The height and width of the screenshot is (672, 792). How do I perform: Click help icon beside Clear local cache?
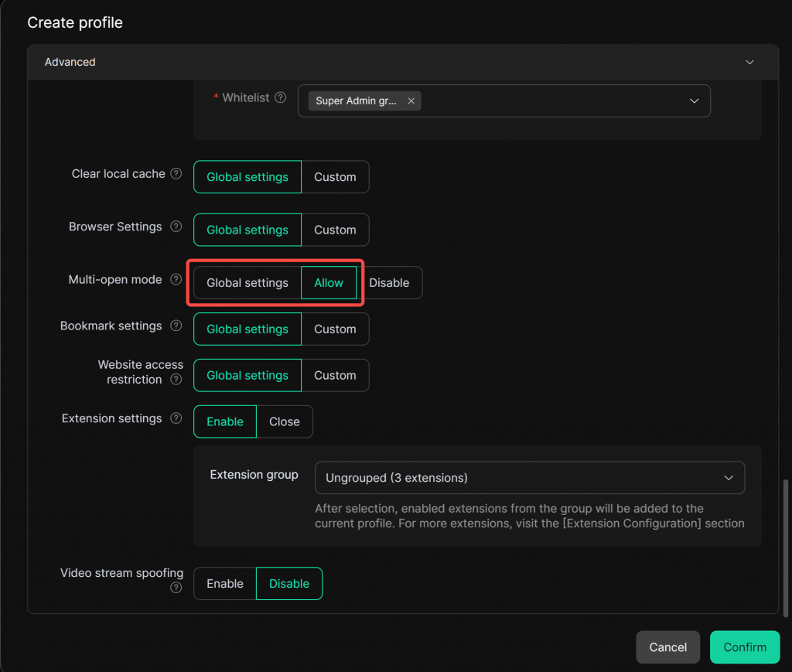(176, 174)
